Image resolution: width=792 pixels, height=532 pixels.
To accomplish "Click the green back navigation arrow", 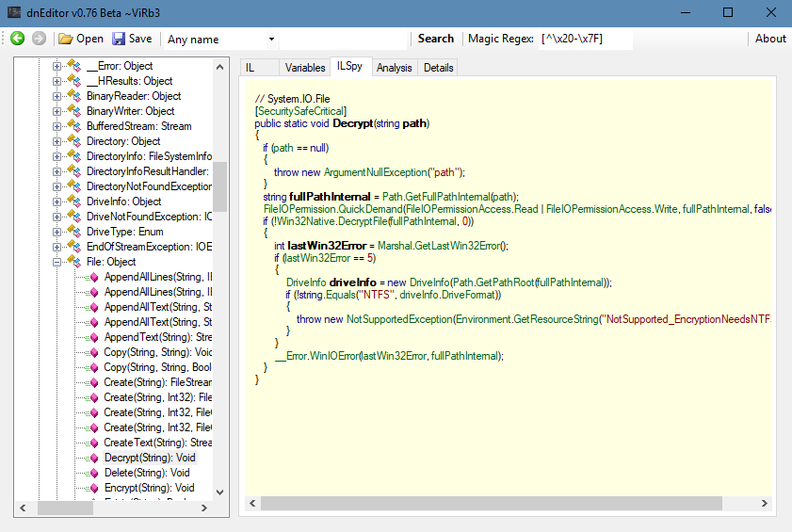I will (x=18, y=39).
